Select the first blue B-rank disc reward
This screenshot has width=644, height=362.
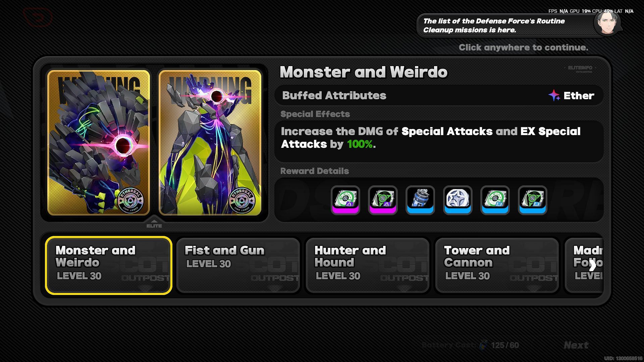pyautogui.click(x=495, y=200)
